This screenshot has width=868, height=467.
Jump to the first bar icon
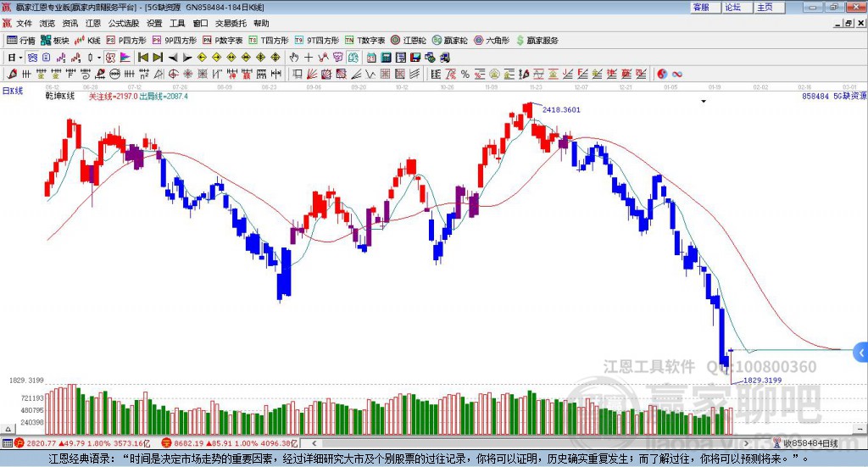[x=142, y=58]
